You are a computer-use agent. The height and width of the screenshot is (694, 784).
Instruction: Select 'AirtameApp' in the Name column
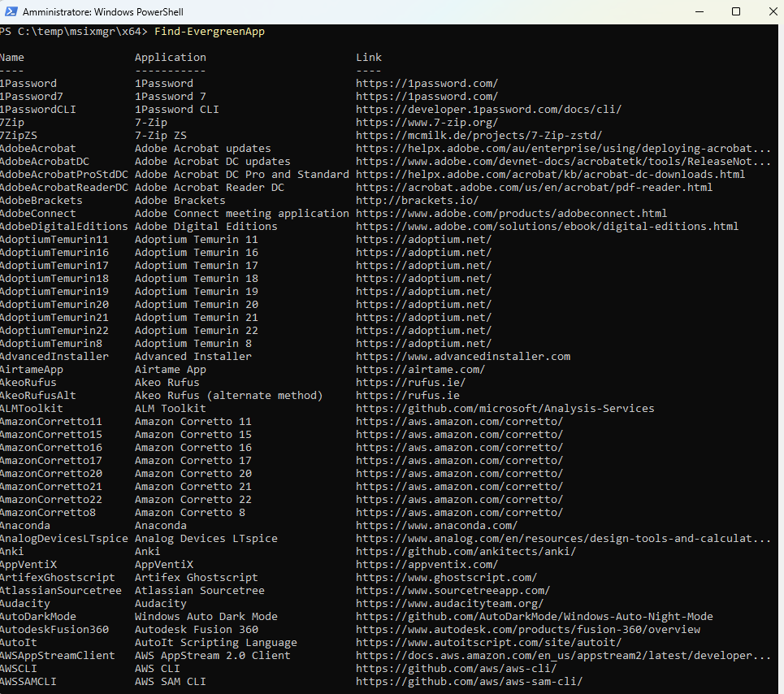pyautogui.click(x=32, y=370)
